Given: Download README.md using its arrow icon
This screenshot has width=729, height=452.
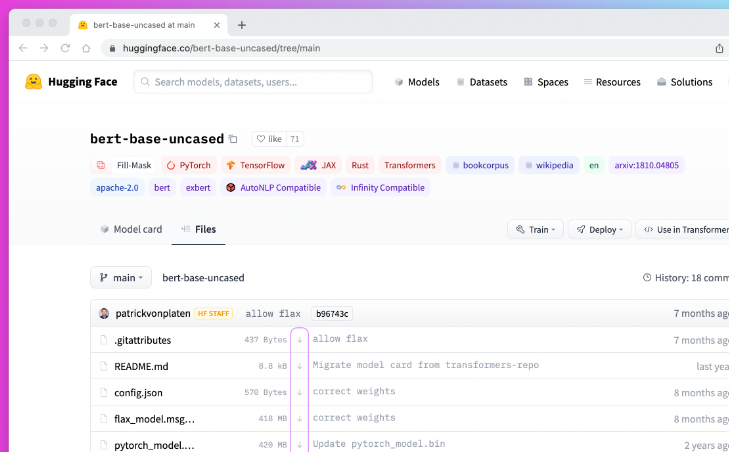Looking at the screenshot, I should pyautogui.click(x=300, y=366).
